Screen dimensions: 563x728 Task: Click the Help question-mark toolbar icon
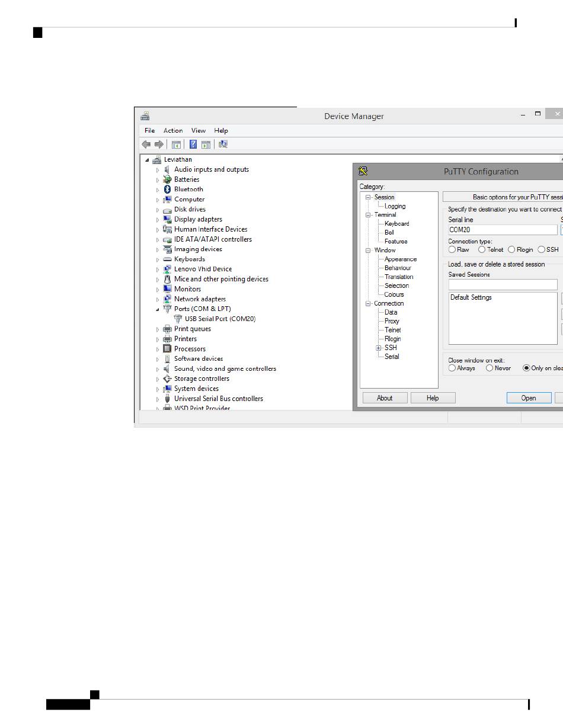(x=193, y=144)
